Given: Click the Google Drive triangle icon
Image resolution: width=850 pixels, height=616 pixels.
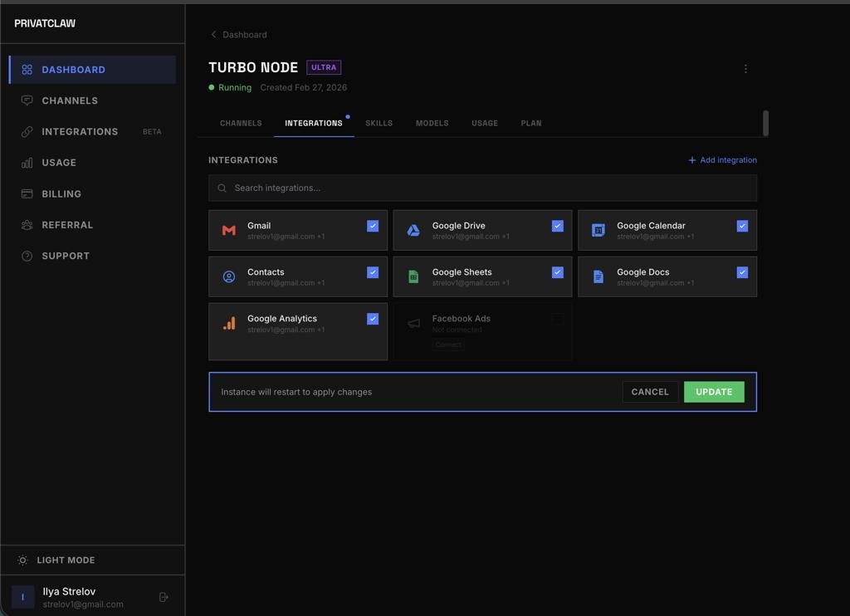Looking at the screenshot, I should click(x=413, y=230).
